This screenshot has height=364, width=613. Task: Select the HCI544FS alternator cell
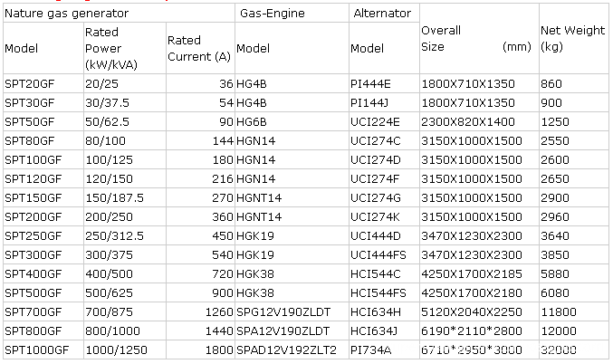click(x=384, y=292)
